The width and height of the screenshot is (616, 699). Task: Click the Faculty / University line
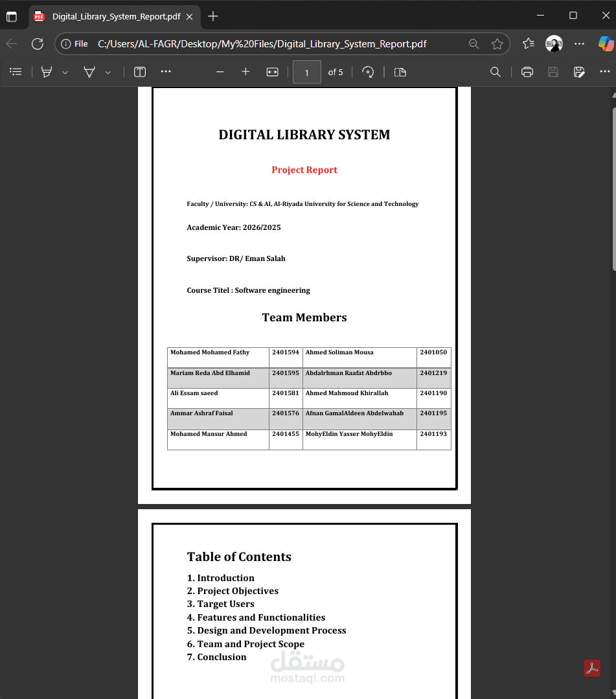pos(302,203)
